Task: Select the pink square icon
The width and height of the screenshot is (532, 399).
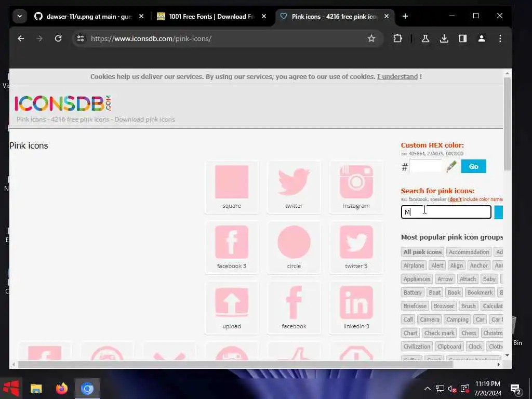Action: [x=231, y=182]
